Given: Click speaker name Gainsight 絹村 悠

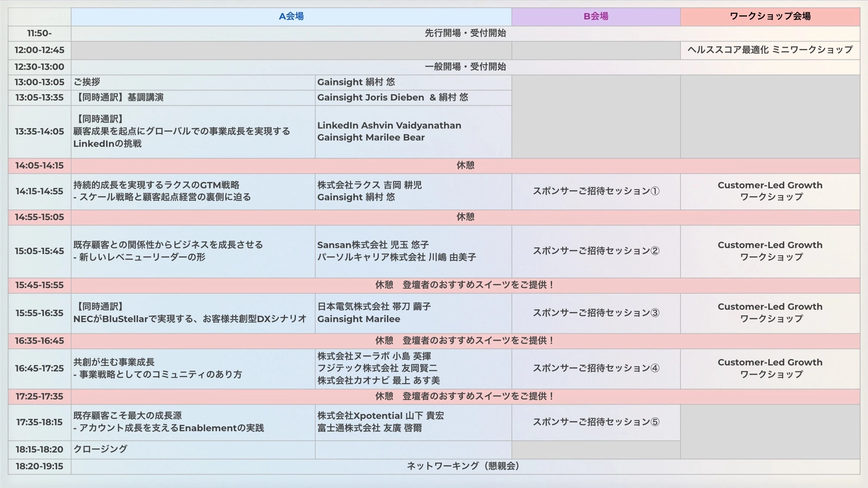Looking at the screenshot, I should click(x=357, y=82).
